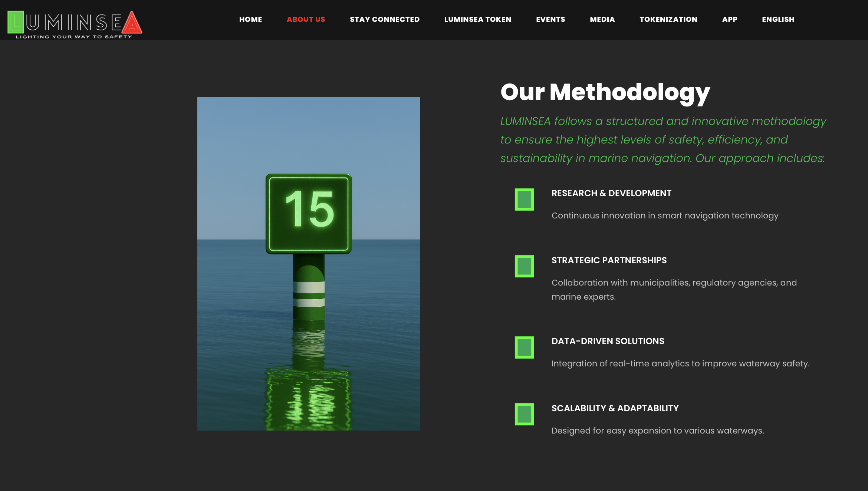The image size is (868, 491).
Task: Click the buoy number 15 image
Action: 308,263
